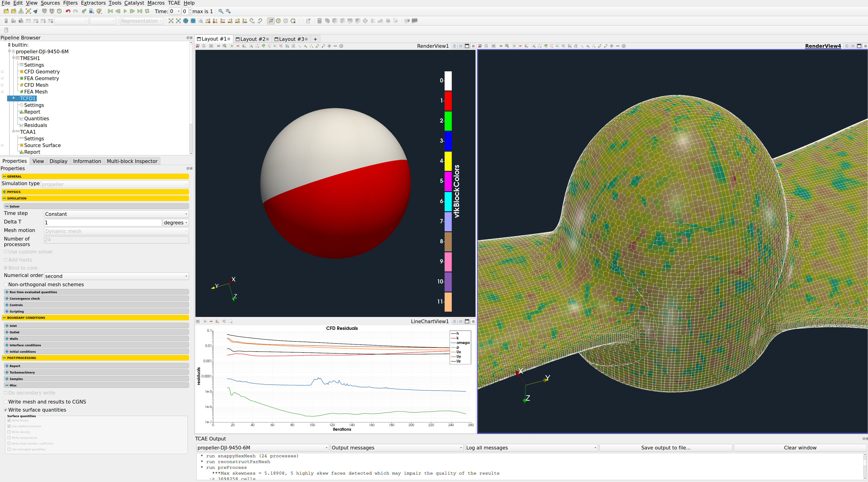Screen dimensions: 868x482
Task: Click the Connect to server icon
Action: tap(45, 11)
